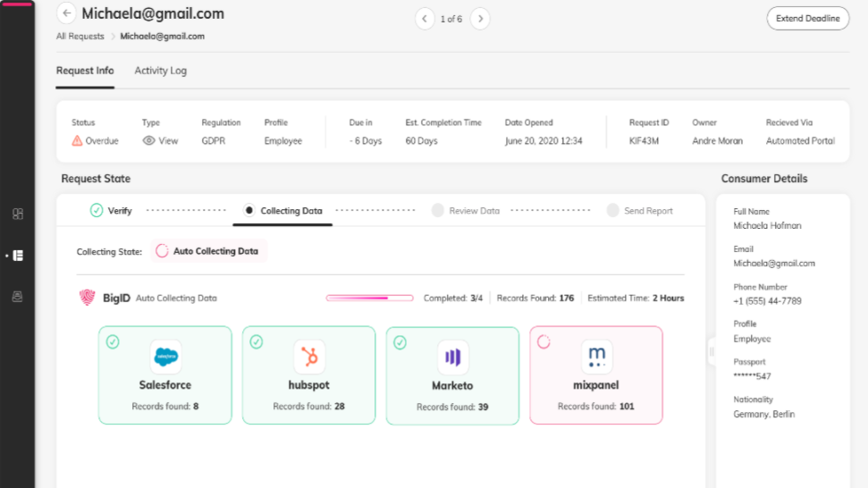
Task: Click the green checkmark on Salesforce card
Action: [x=113, y=342]
